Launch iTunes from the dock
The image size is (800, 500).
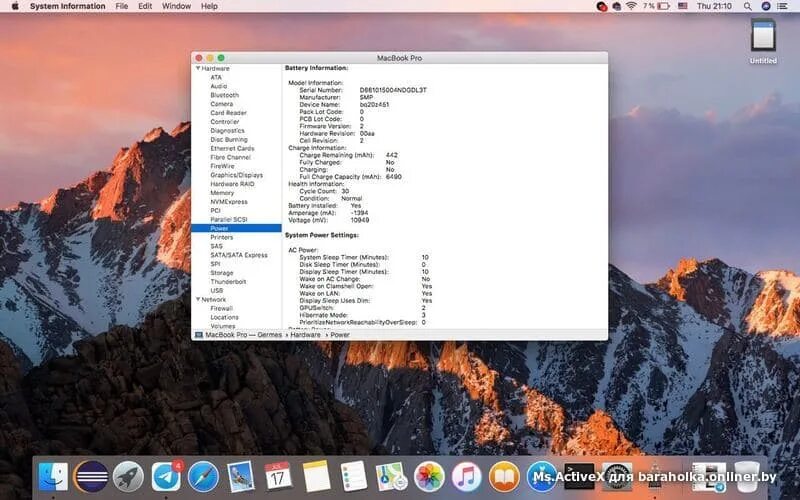click(466, 477)
